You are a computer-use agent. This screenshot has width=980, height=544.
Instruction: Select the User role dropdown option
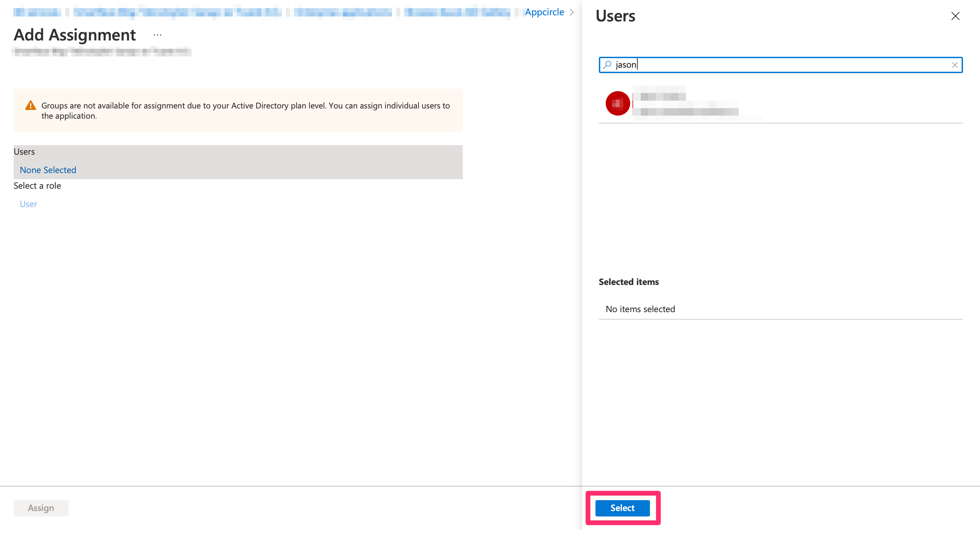click(x=28, y=203)
